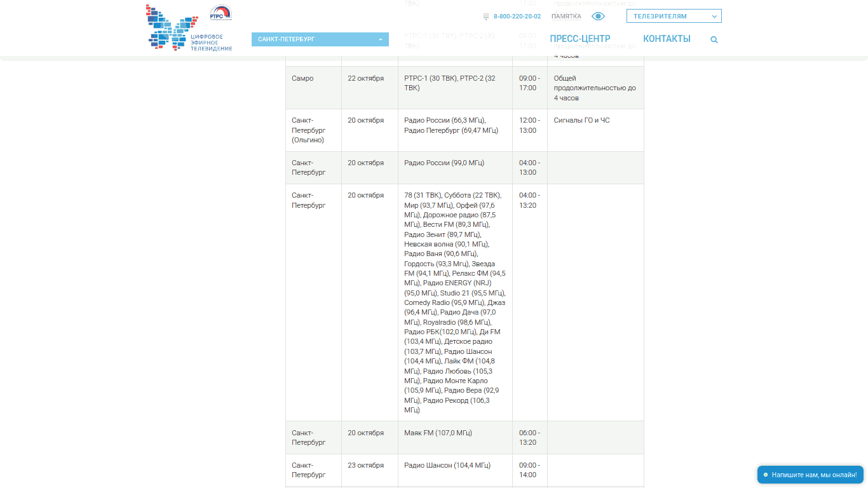Image resolution: width=868 pixels, height=488 pixels.
Task: Click the РТРС logo in the header
Action: 221,13
